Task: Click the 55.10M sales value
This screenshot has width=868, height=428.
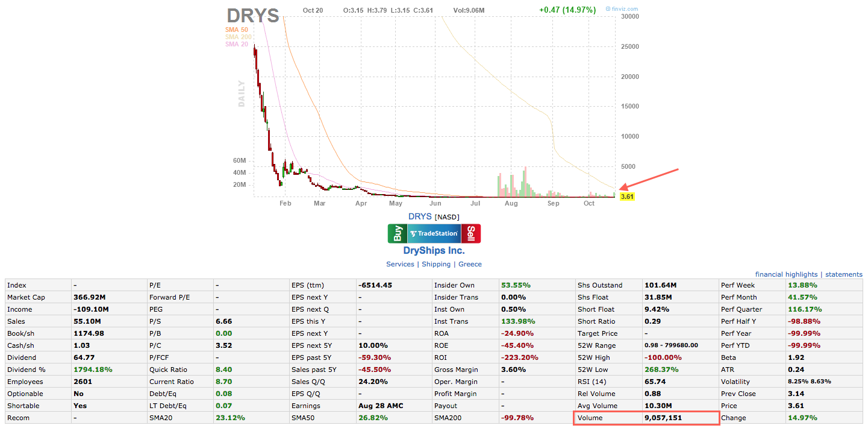Action: click(87, 321)
